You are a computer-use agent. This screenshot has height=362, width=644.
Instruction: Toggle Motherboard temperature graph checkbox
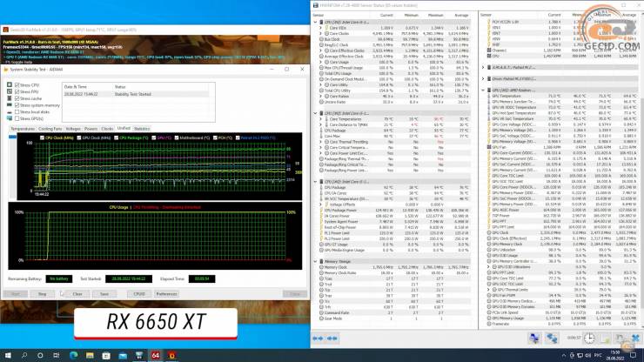(177, 137)
